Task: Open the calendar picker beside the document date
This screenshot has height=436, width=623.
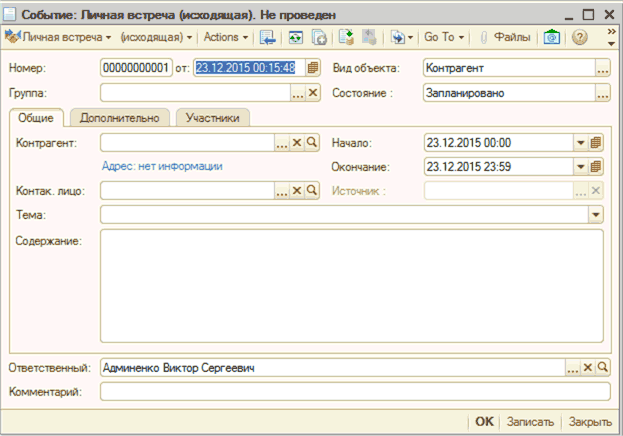Action: pos(313,68)
